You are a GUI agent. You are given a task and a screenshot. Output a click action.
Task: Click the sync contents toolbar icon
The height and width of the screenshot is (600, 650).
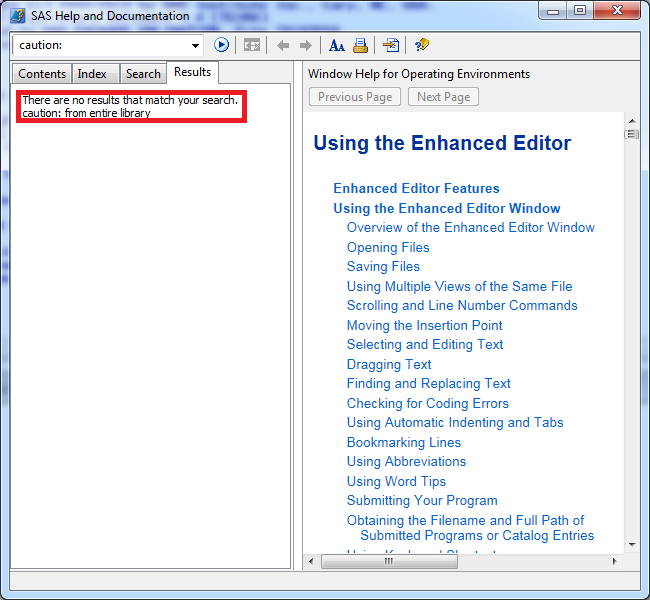(x=252, y=45)
